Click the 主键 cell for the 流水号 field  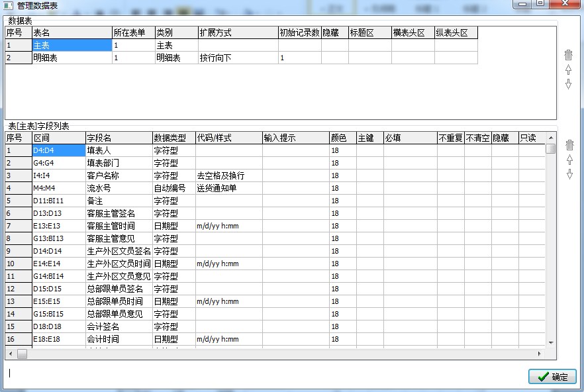369,188
